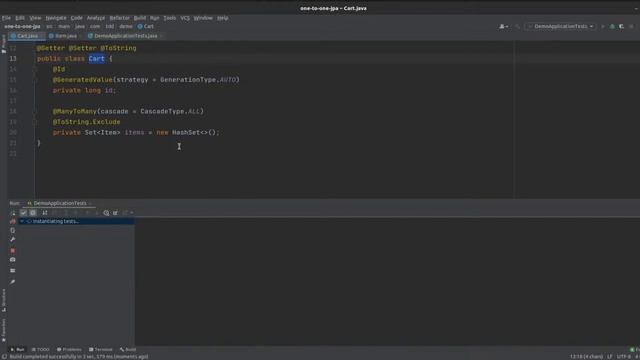Toggle Show Passed tests checkmark button
Screen dimensions: 640x360
click(23, 213)
